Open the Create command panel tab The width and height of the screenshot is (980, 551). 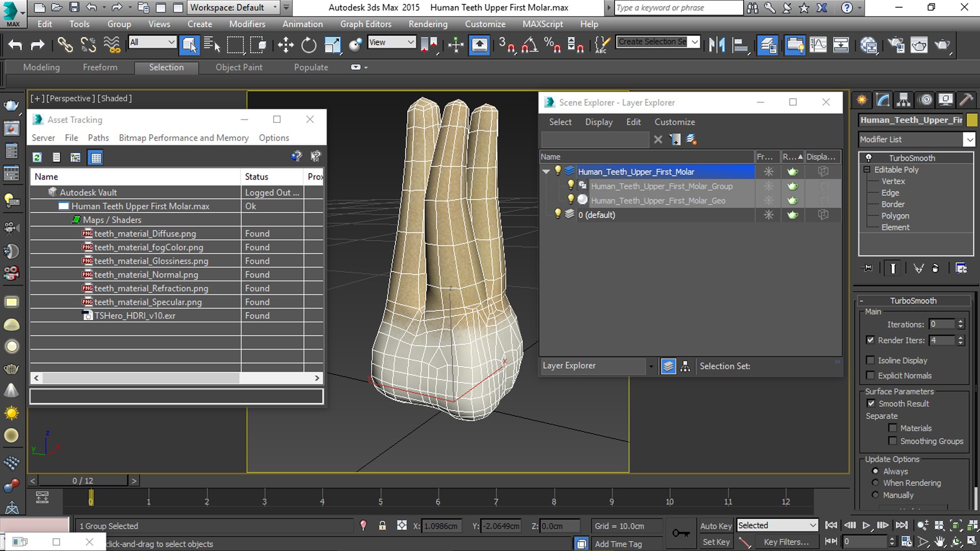pyautogui.click(x=862, y=100)
